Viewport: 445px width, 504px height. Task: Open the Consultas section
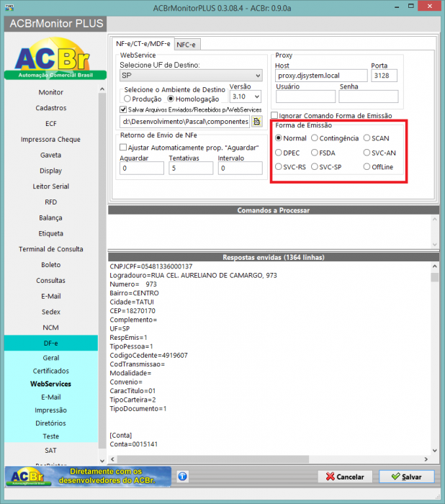pyautogui.click(x=51, y=281)
